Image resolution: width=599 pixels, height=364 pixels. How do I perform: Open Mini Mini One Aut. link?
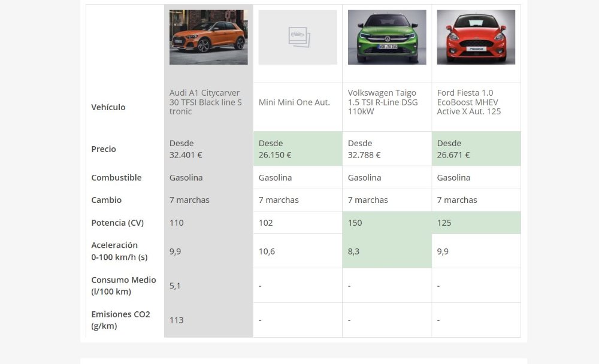tap(294, 102)
